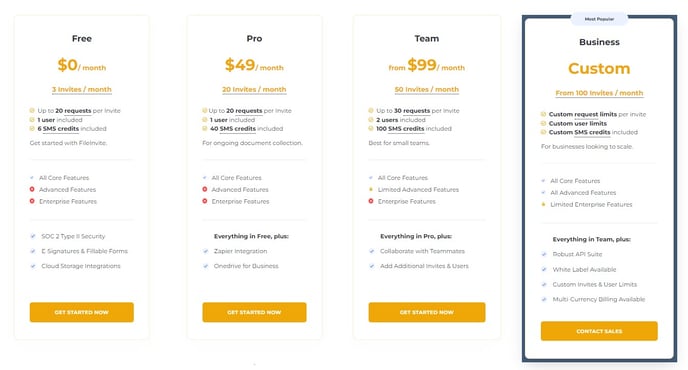This screenshot has height=370, width=688.
Task: Click the checkmark icon beside Robust API Suite
Action: [x=544, y=254]
